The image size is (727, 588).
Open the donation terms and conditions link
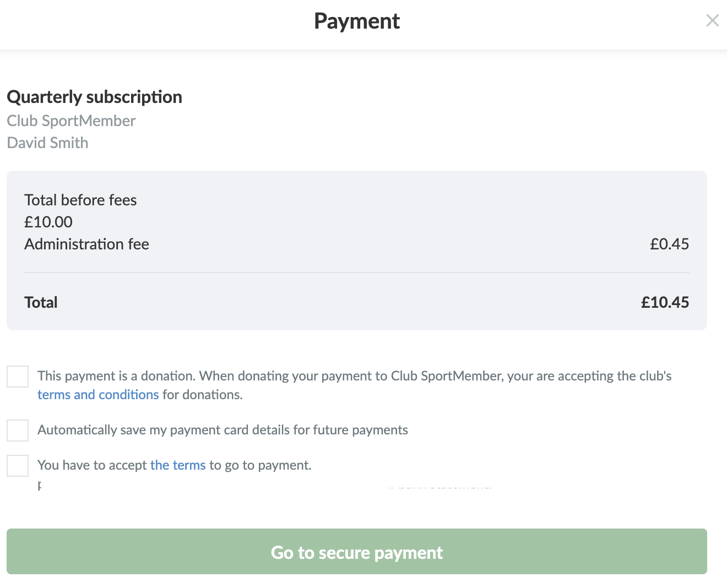[98, 395]
